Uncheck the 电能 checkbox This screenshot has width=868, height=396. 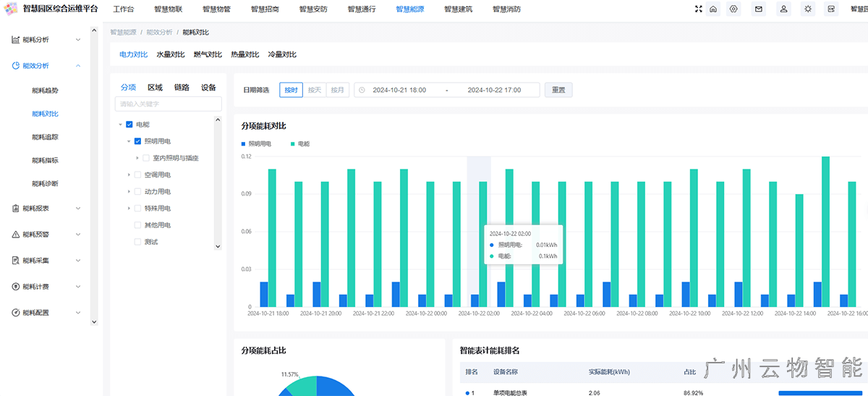pos(129,125)
